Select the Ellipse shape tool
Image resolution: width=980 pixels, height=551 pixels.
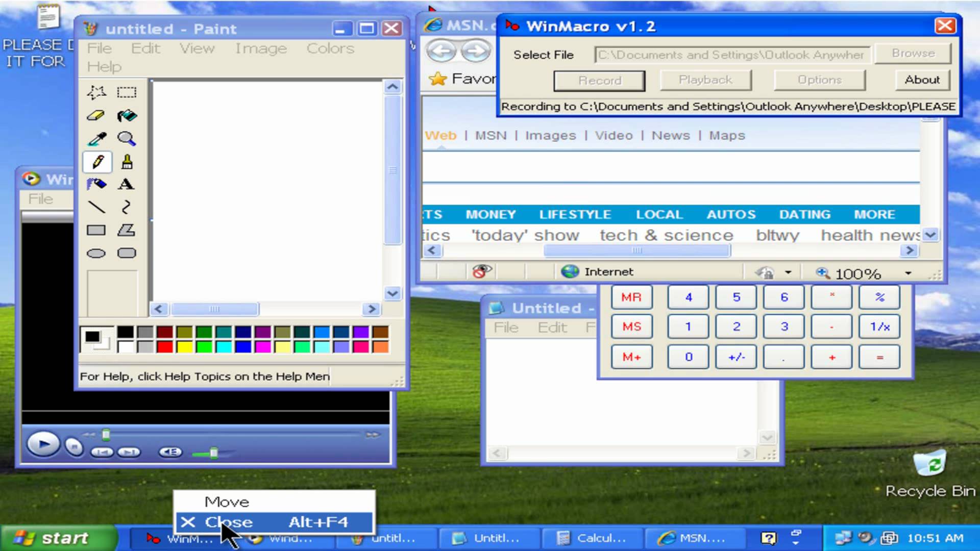[96, 253]
